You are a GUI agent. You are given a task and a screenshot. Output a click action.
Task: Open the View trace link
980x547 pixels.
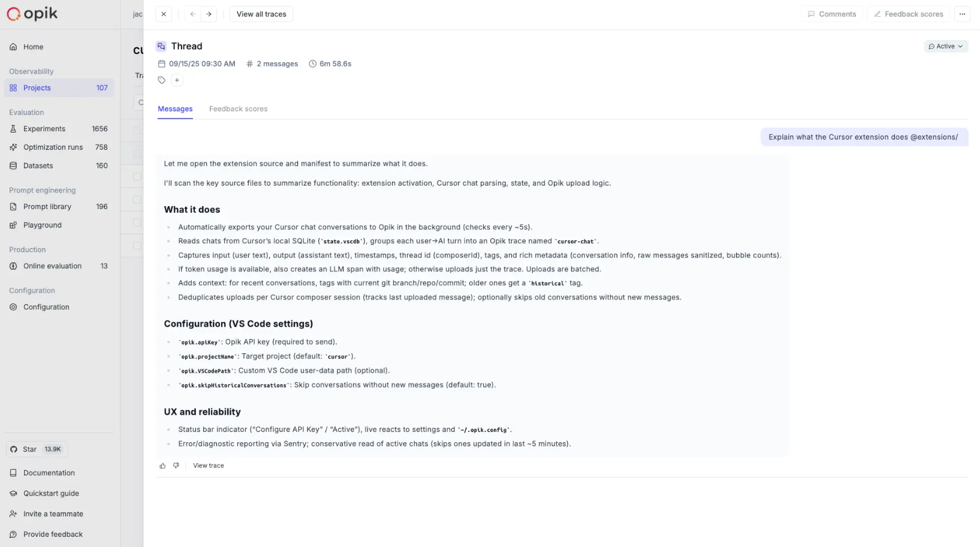point(209,466)
